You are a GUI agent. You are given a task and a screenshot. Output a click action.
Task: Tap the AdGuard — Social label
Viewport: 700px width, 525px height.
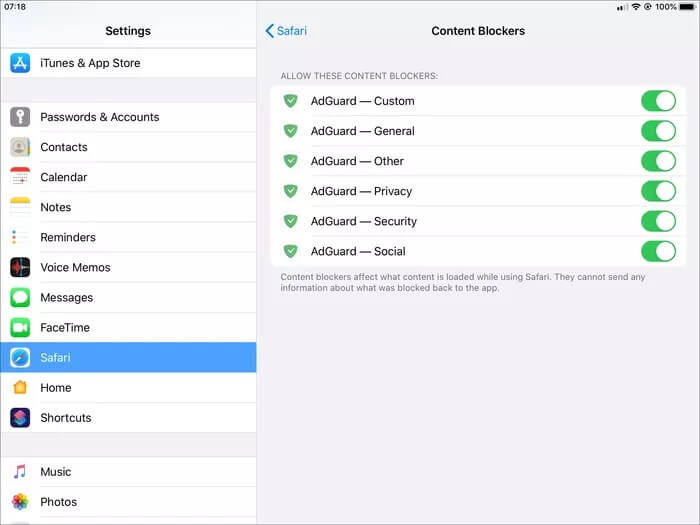click(358, 251)
